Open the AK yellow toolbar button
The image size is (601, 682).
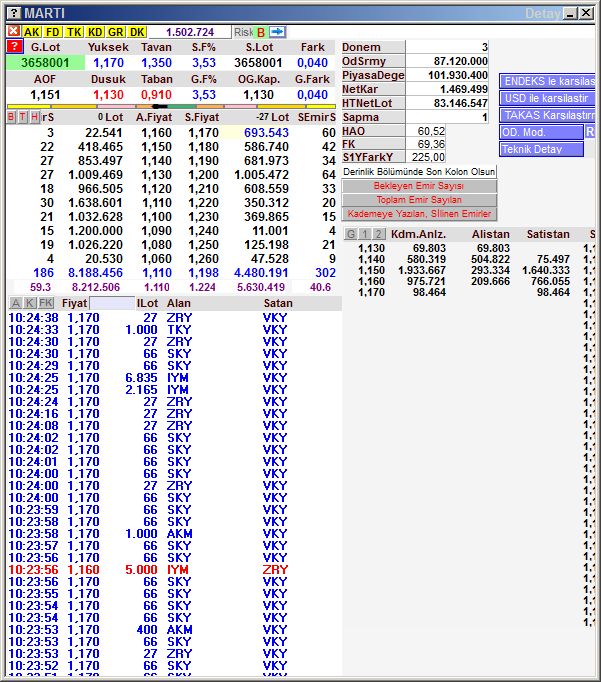coord(31,32)
